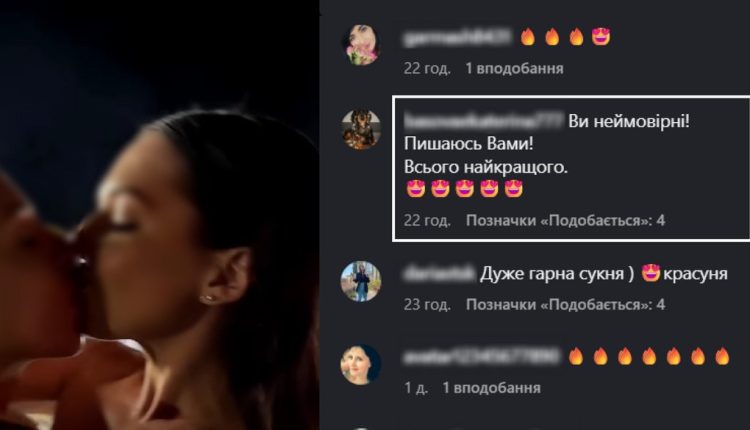Click first flame emoji in the top comment
The height and width of the screenshot is (430, 750).
(x=528, y=36)
